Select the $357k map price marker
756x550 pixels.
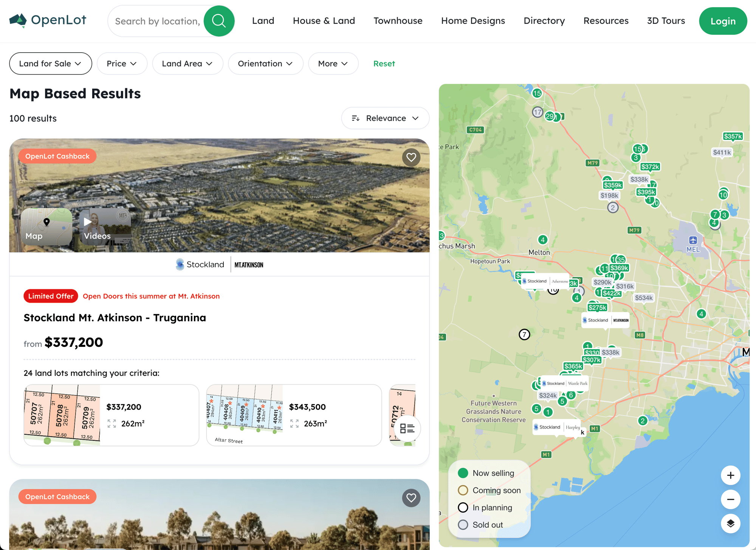pos(733,137)
